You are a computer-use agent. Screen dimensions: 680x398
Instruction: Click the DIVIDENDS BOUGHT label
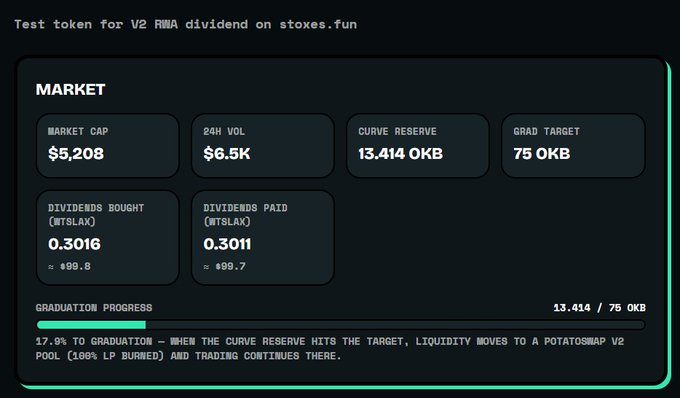(x=96, y=215)
